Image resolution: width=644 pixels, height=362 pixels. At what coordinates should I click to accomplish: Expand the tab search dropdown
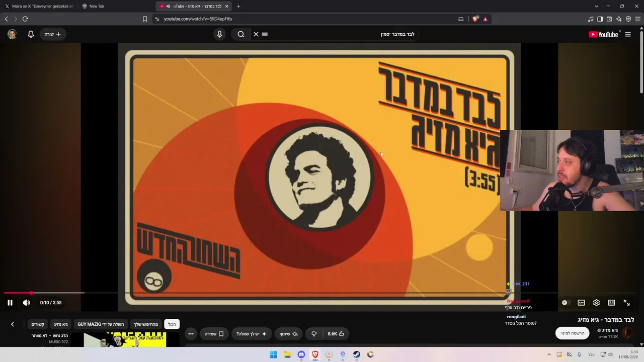(x=596, y=6)
